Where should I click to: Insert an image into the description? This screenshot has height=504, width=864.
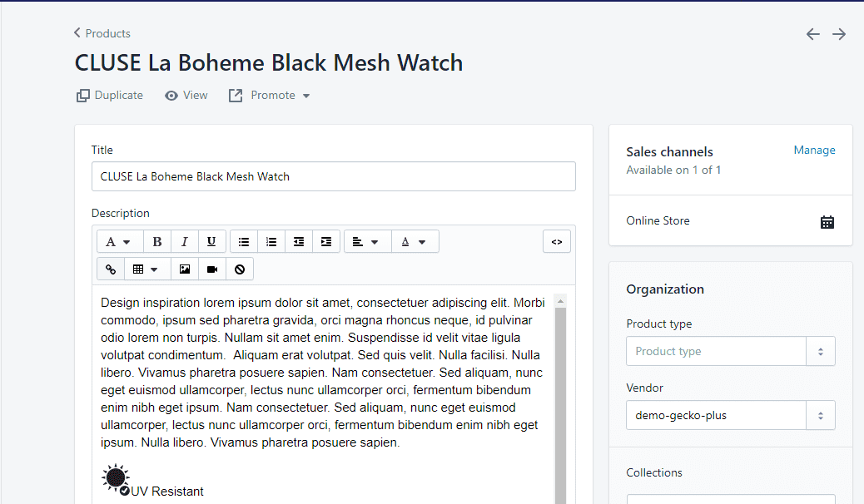click(185, 269)
